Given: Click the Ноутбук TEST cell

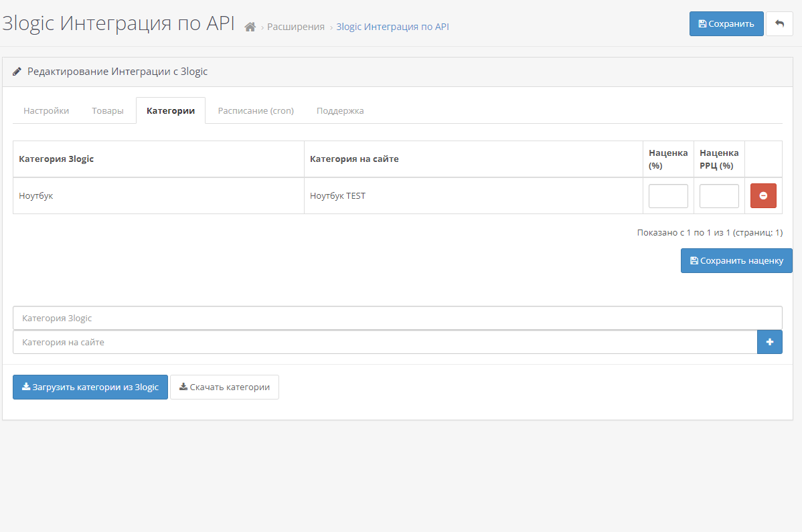Looking at the screenshot, I should [x=473, y=195].
